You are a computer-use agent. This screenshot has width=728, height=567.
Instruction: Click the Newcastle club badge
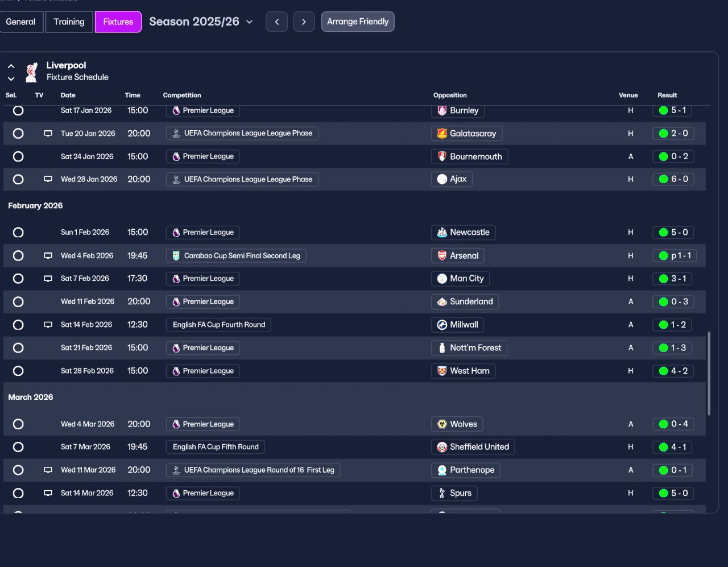[x=442, y=233]
